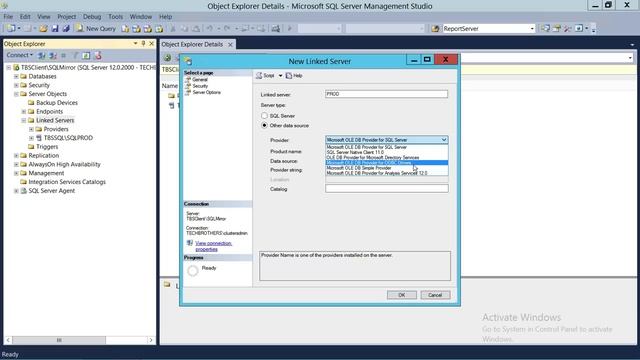
Task: Click the Connect Object Explorer plug icon
Action: [x=42, y=56]
